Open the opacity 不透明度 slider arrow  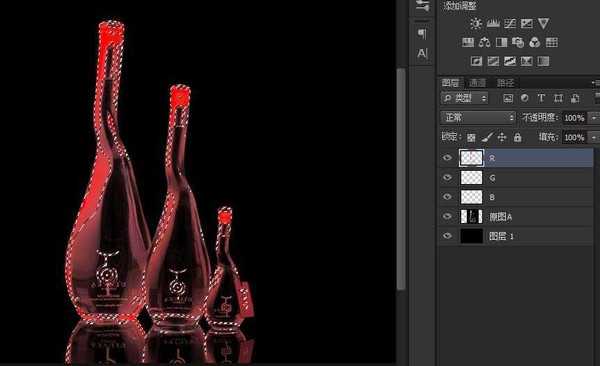[594, 118]
